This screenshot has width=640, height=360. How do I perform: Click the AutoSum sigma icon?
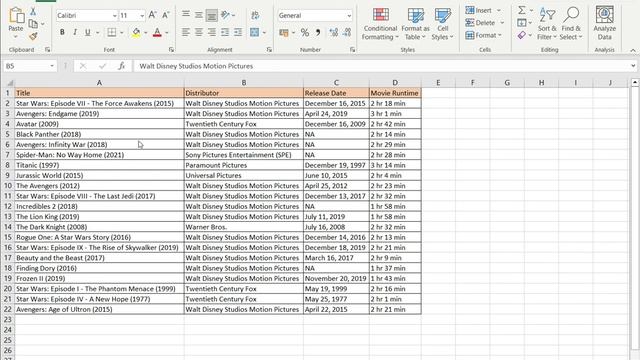(522, 10)
